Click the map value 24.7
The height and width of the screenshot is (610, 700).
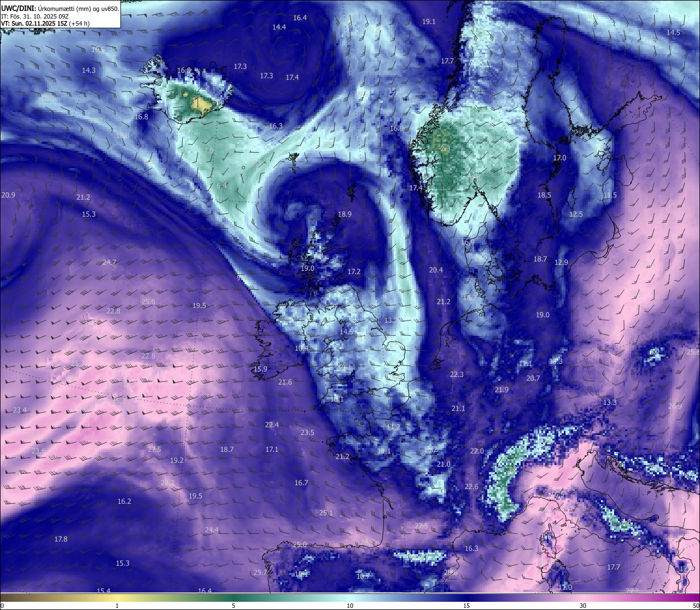pos(109,262)
